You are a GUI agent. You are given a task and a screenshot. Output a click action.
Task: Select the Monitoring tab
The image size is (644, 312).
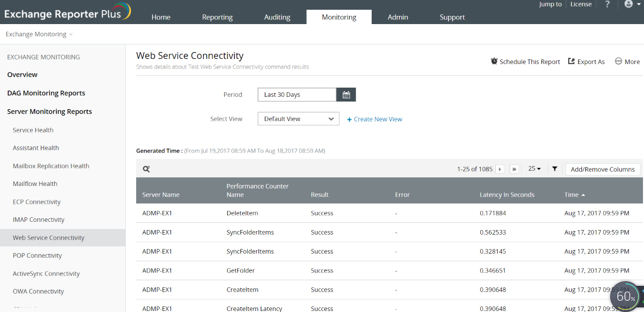click(339, 17)
